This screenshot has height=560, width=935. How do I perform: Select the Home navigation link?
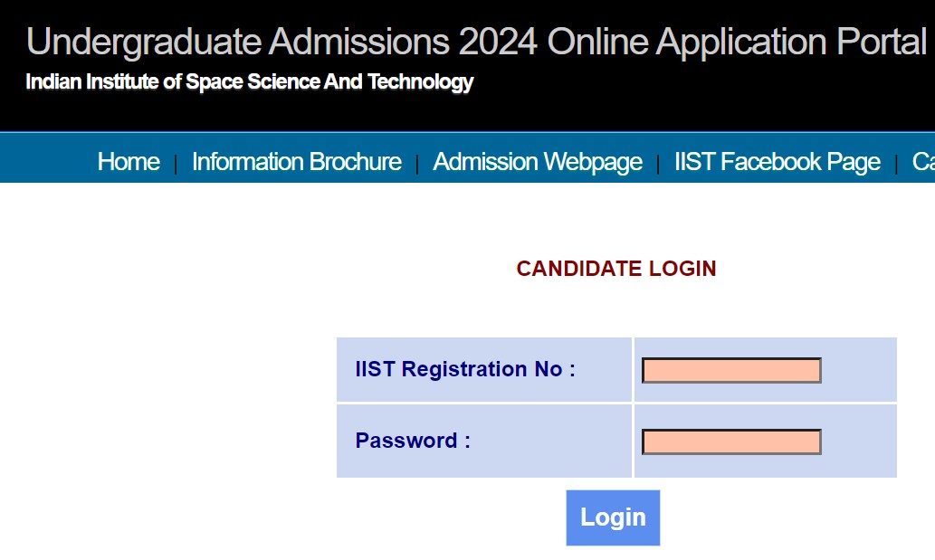tap(128, 162)
